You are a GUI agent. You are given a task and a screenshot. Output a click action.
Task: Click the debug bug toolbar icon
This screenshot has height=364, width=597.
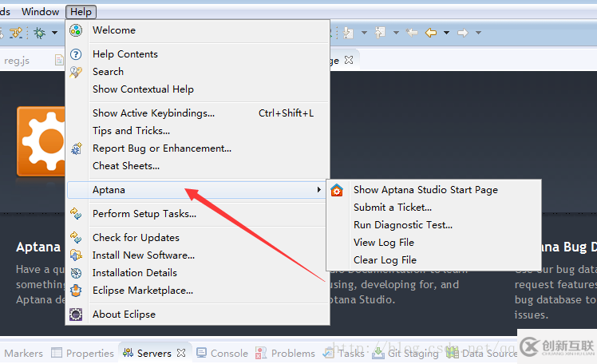40,33
